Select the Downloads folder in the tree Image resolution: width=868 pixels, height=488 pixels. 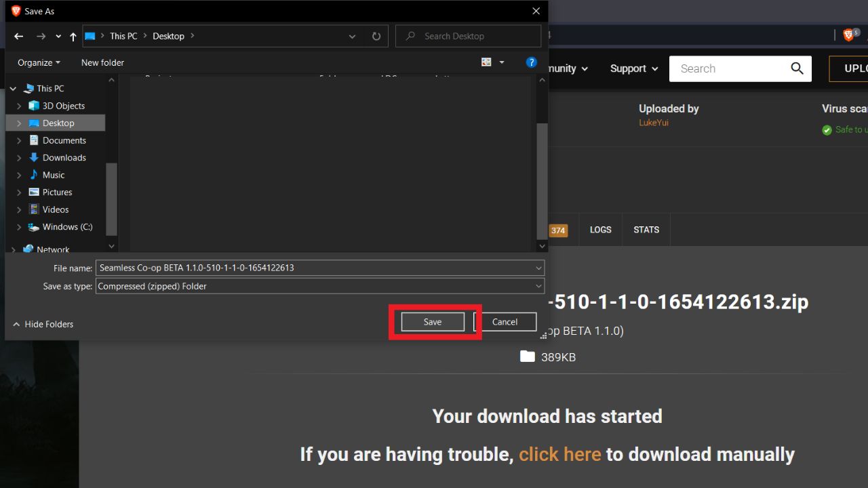64,158
